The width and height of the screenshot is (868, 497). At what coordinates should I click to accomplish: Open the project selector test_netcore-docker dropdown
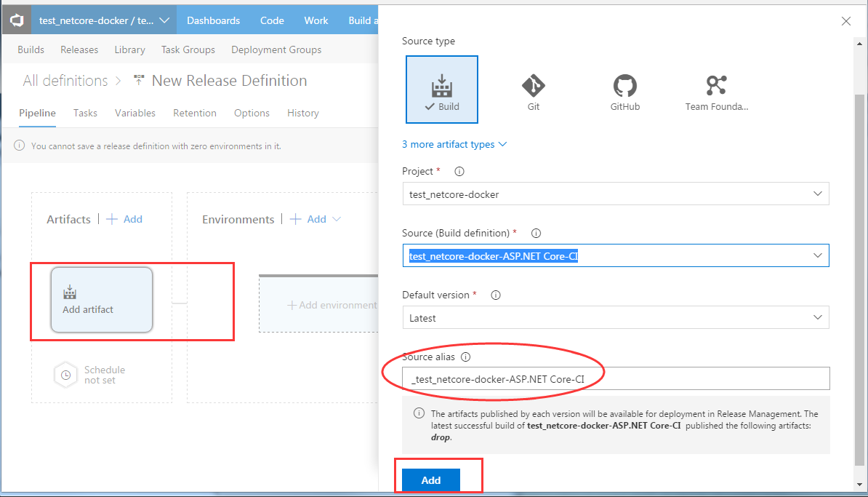104,20
